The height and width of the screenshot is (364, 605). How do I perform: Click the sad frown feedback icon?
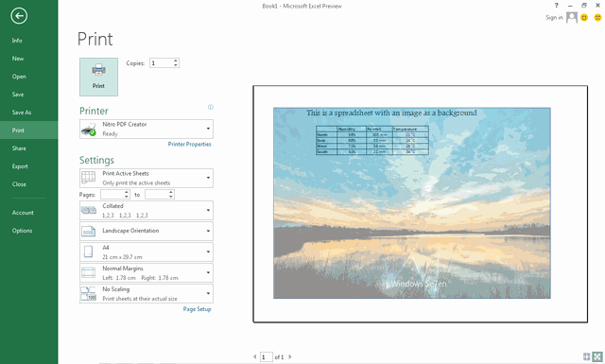tap(597, 17)
